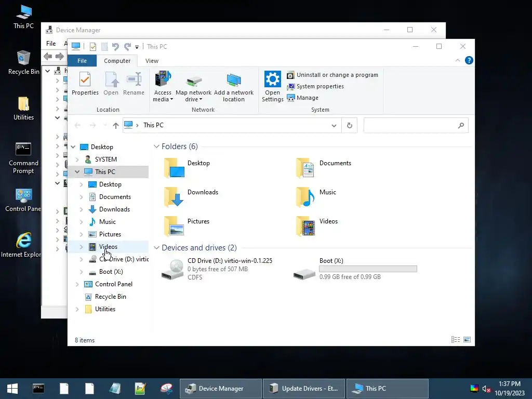The image size is (532, 399).
Task: Select Documents folder icon in content
Action: [x=305, y=168]
